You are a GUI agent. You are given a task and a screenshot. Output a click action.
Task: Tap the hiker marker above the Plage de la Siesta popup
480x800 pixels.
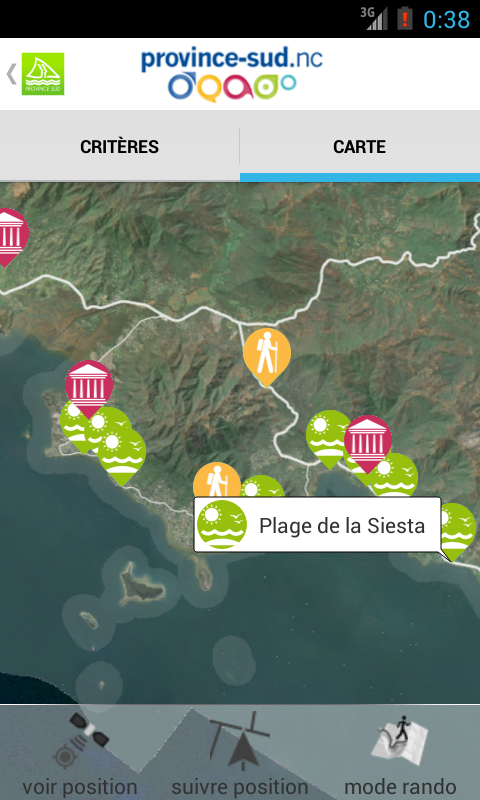(x=216, y=481)
